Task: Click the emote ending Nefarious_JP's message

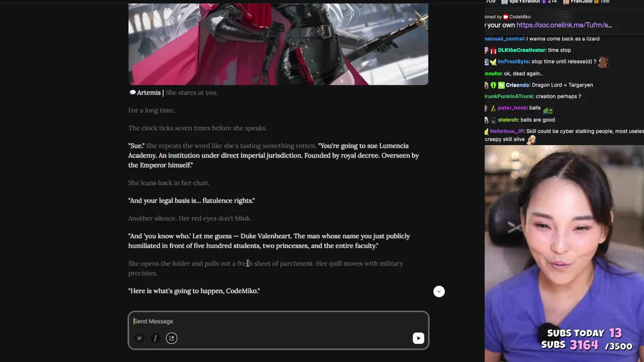Action: tap(531, 140)
